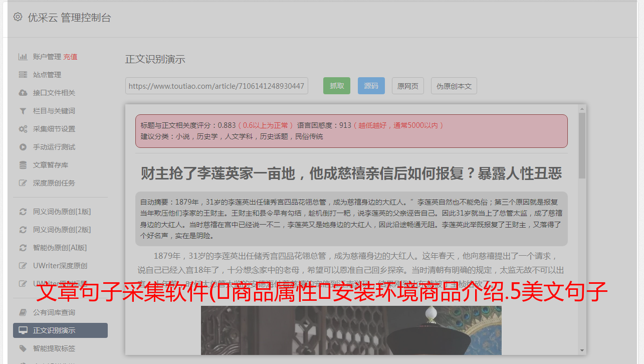The image size is (644, 364).
Task: Click the red 充值 recharge link
Action: click(70, 57)
